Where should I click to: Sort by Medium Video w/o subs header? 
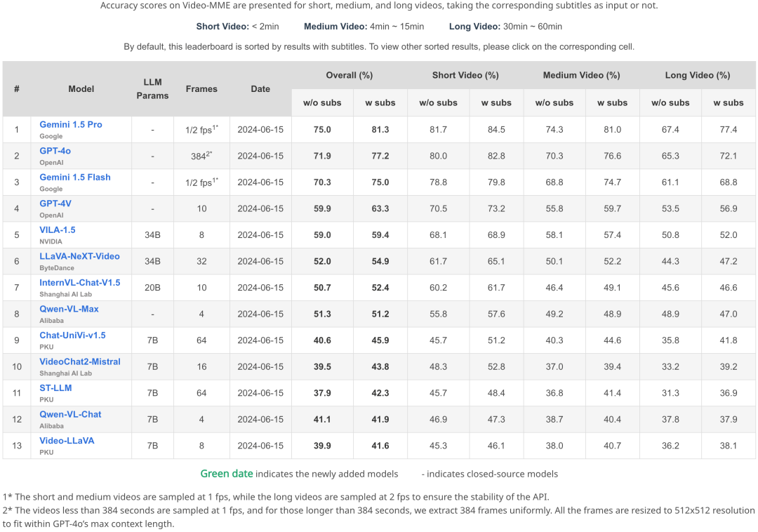(554, 102)
